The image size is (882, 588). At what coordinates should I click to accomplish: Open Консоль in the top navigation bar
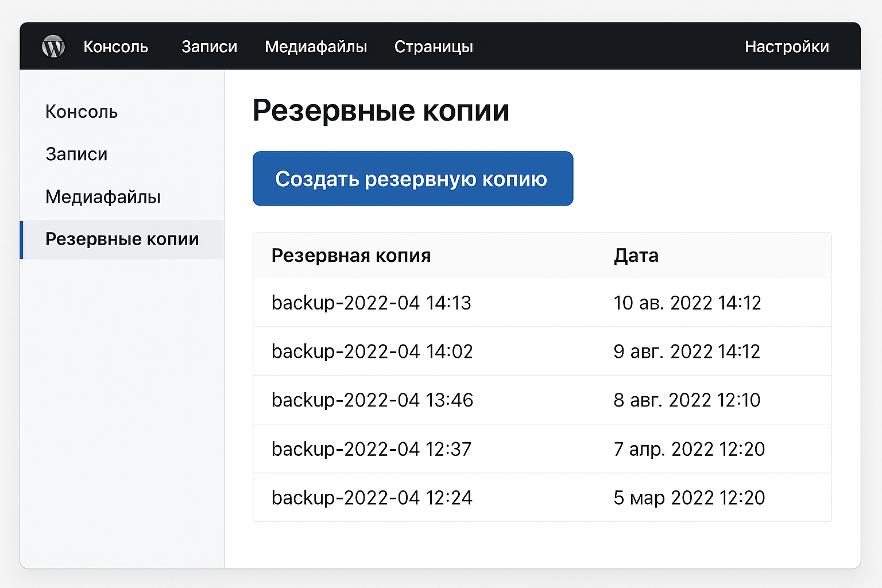[x=115, y=47]
